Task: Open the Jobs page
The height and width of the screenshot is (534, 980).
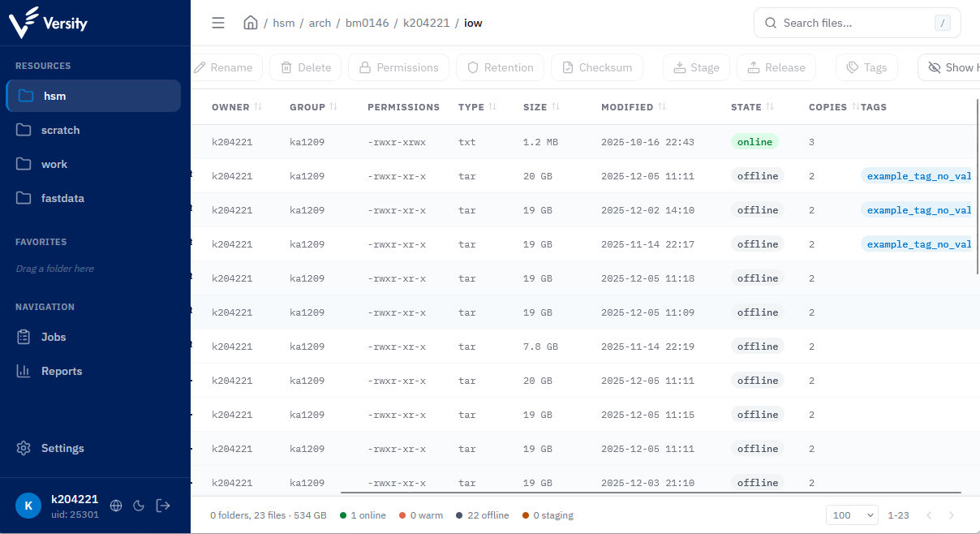Action: tap(93, 337)
